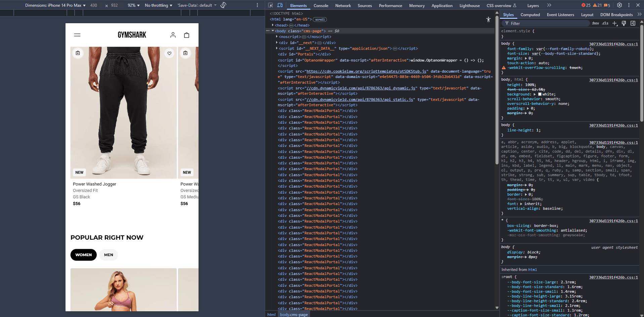The width and height of the screenshot is (644, 317).
Task: Toggle the :hov element state panel
Action: click(595, 23)
